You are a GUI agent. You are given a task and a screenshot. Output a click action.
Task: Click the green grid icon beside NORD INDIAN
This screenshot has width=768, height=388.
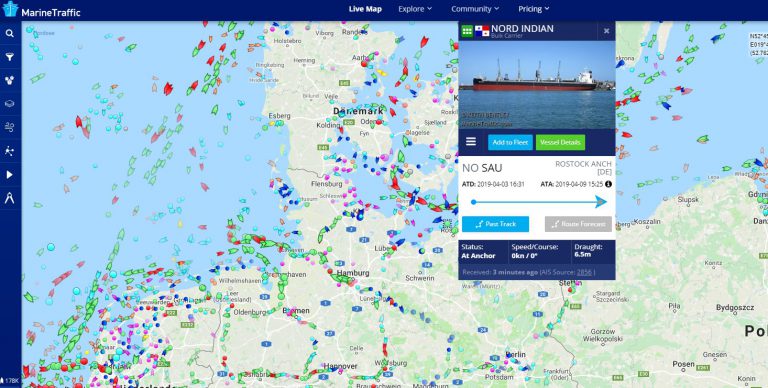click(467, 31)
